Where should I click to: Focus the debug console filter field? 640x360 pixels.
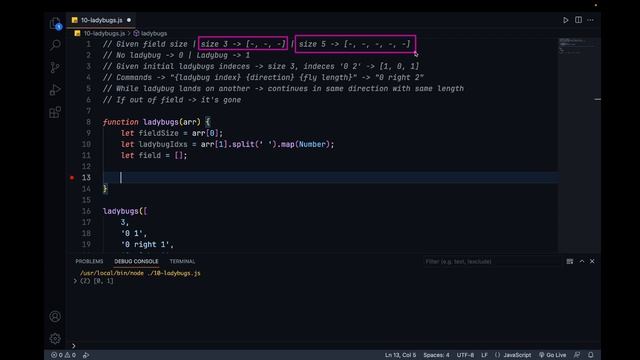tap(492, 262)
